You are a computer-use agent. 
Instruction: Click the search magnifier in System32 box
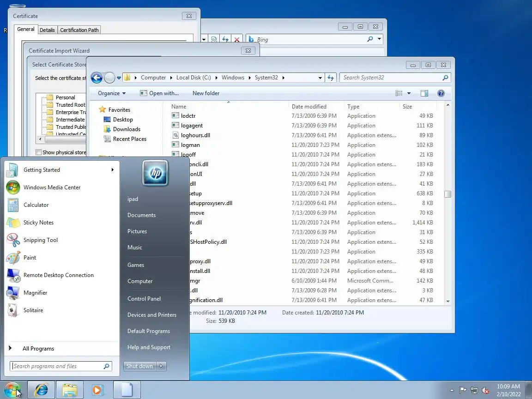445,78
